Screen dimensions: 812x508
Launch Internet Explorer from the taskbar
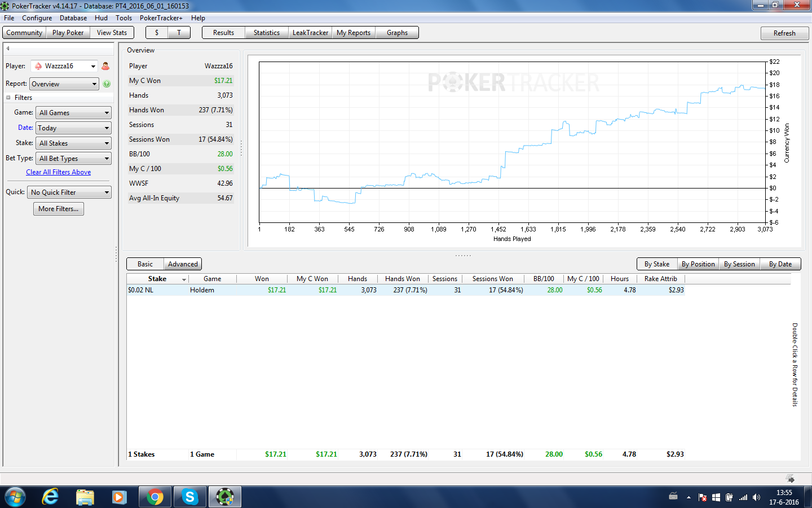click(50, 497)
